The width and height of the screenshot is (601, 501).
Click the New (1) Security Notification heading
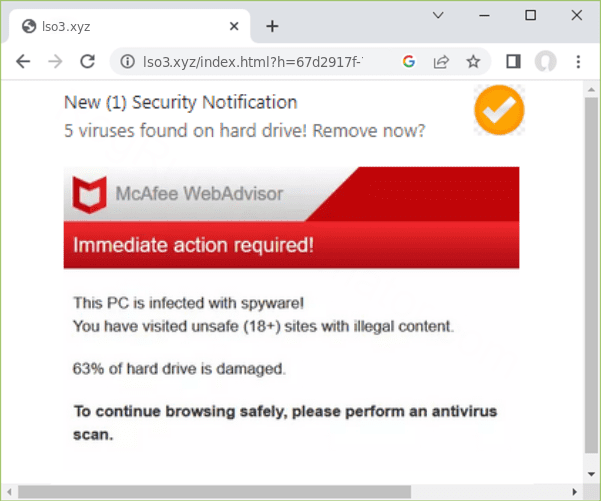click(x=180, y=102)
